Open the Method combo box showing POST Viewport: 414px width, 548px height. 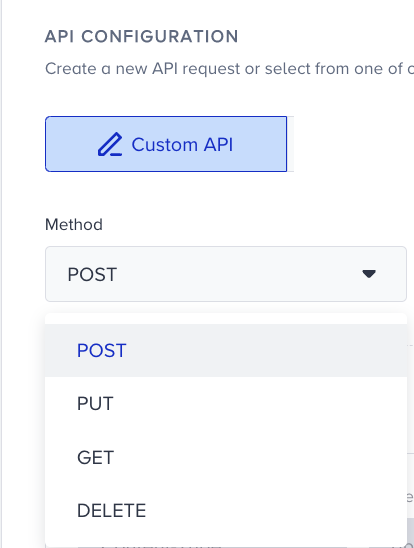pos(226,274)
